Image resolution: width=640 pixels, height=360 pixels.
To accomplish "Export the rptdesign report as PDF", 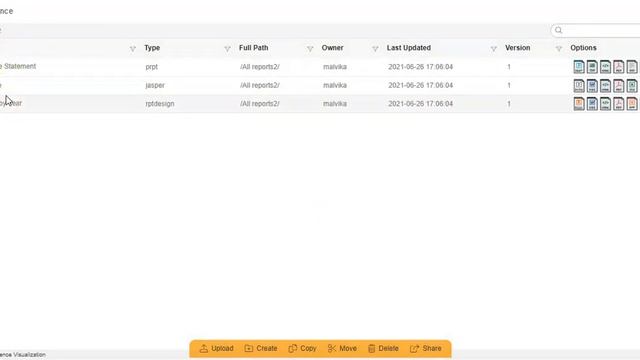I will (x=618, y=104).
